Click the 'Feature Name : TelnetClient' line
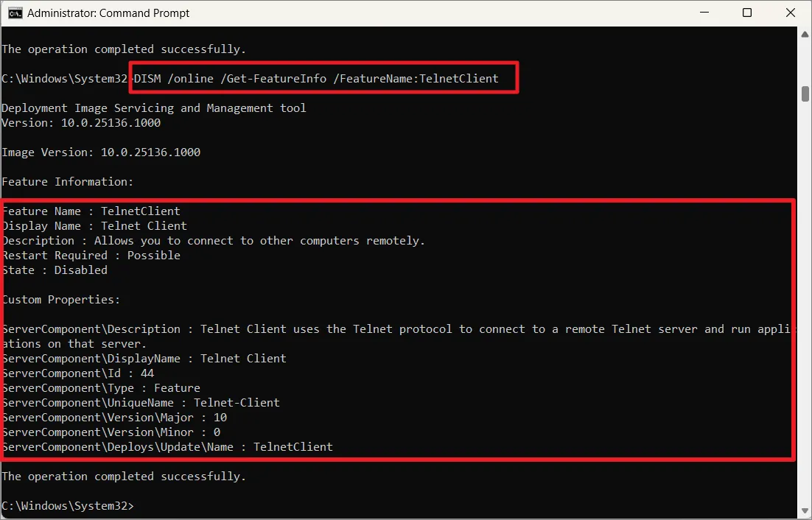This screenshot has width=812, height=520. tap(91, 211)
